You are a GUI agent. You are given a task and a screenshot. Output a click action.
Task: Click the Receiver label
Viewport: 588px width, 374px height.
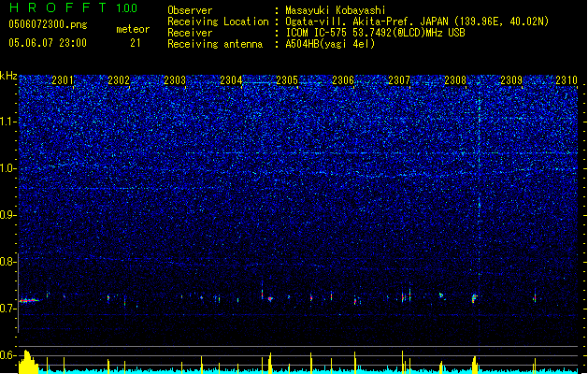click(x=190, y=33)
